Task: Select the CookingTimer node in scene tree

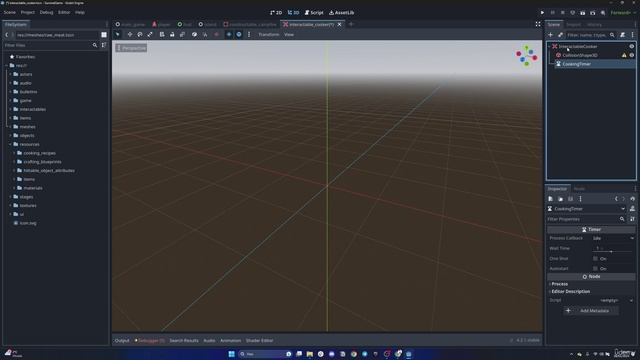Action: pos(576,64)
